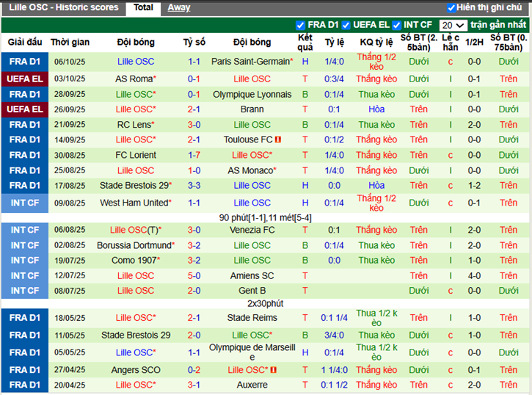Select FRA D1 league cell dated 06/10/25
The width and height of the screenshot is (532, 395).
click(x=25, y=62)
